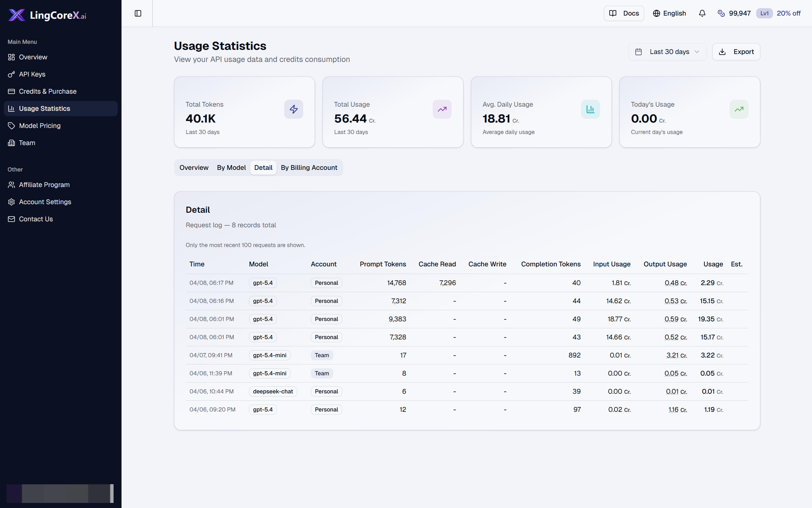The width and height of the screenshot is (812, 508).
Task: Click the Est. column header
Action: tap(737, 264)
